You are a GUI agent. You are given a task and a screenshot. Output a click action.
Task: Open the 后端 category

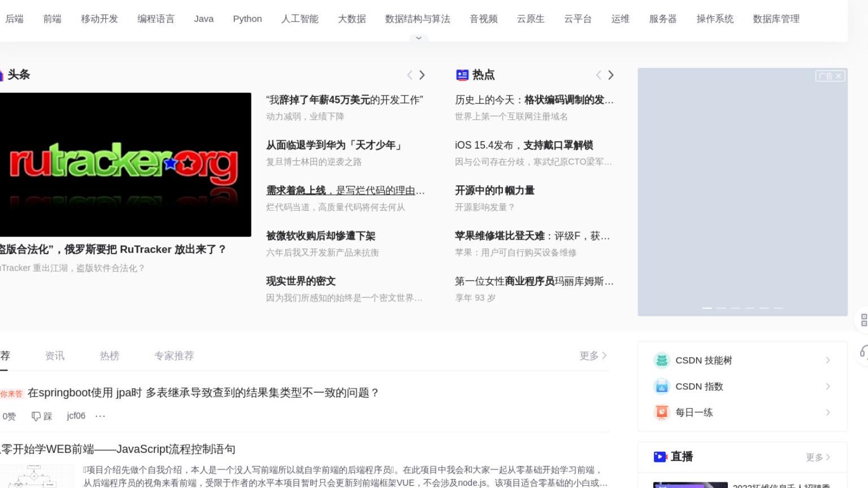click(15, 19)
